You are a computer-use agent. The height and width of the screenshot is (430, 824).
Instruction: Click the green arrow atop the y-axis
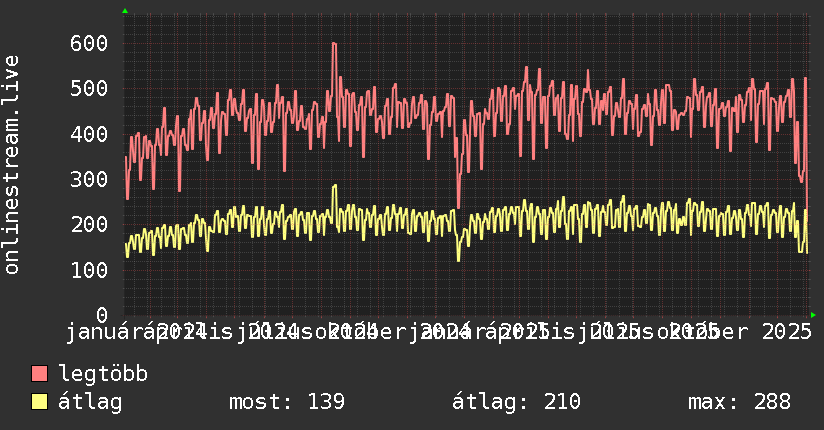point(125,11)
